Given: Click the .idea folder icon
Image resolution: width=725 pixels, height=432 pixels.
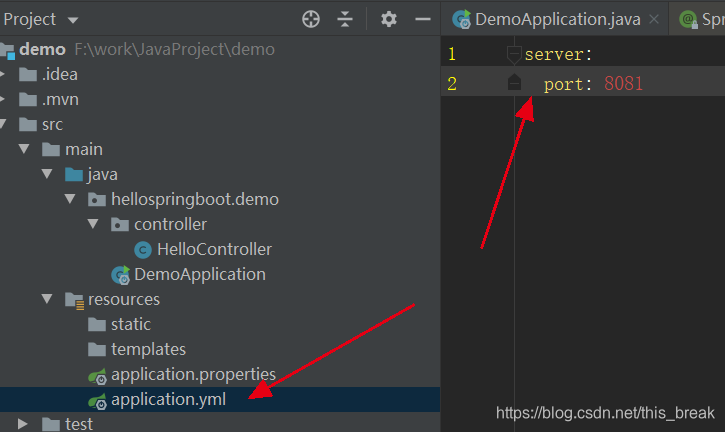Looking at the screenshot, I should pyautogui.click(x=28, y=74).
